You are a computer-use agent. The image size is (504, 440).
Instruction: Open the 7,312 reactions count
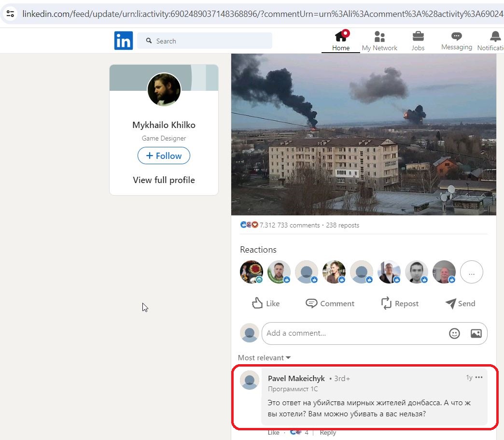(x=267, y=225)
